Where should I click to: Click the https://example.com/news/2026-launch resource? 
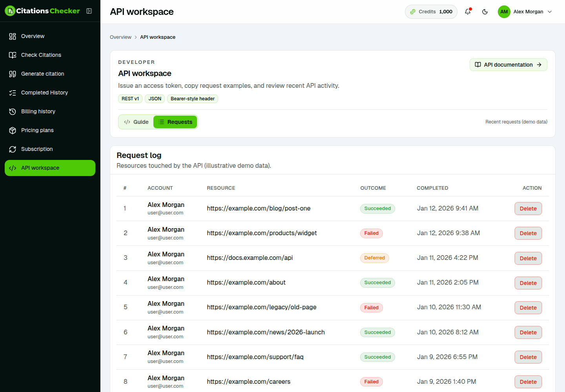click(x=266, y=332)
